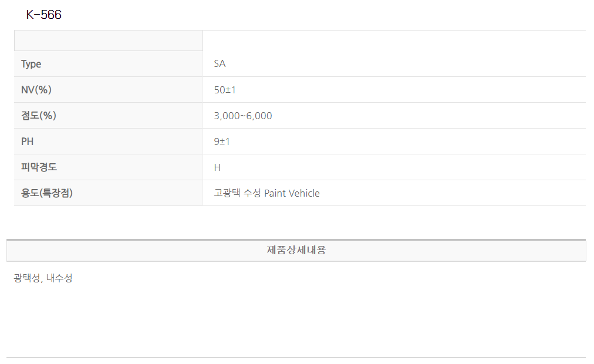594x364 pixels.
Task: Click the 9±1 PH value
Action: [x=222, y=141]
